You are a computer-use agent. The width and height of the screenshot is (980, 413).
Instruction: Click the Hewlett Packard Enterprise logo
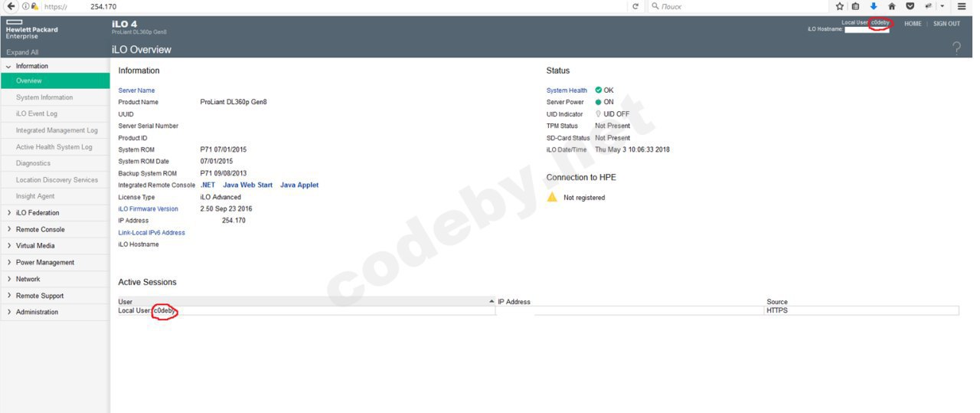click(31, 29)
